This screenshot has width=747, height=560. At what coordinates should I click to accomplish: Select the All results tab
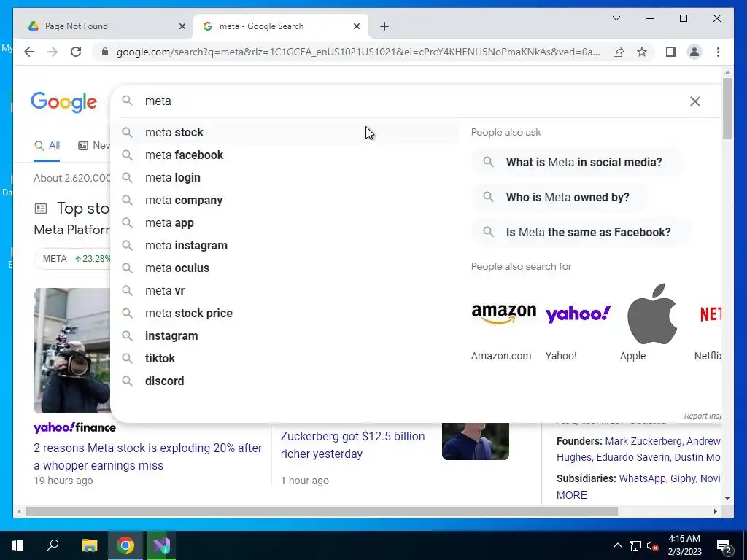coord(47,146)
